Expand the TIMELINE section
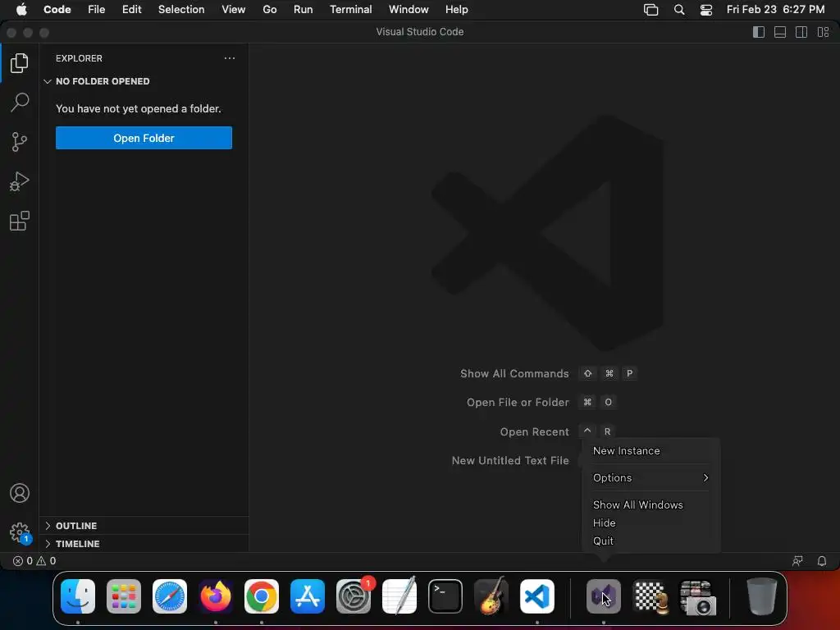 pos(144,544)
